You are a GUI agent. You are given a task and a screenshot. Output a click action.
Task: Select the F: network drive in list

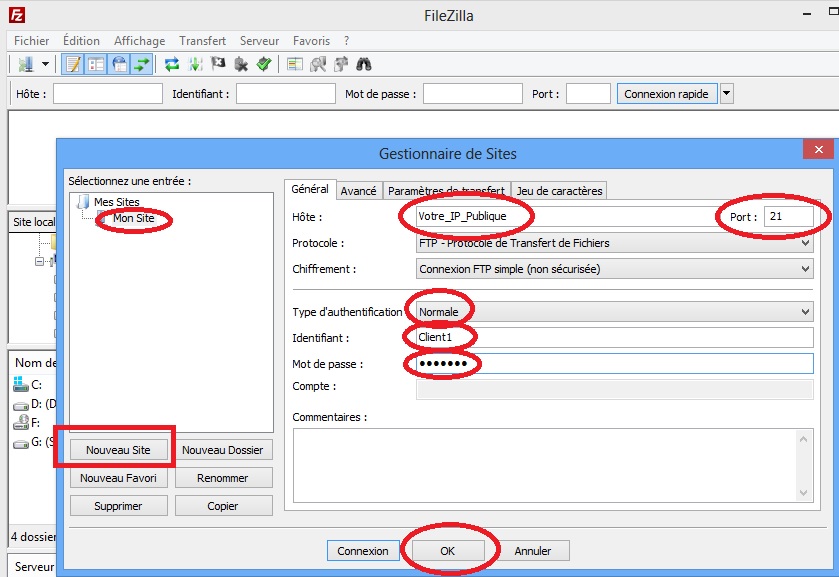[27, 423]
